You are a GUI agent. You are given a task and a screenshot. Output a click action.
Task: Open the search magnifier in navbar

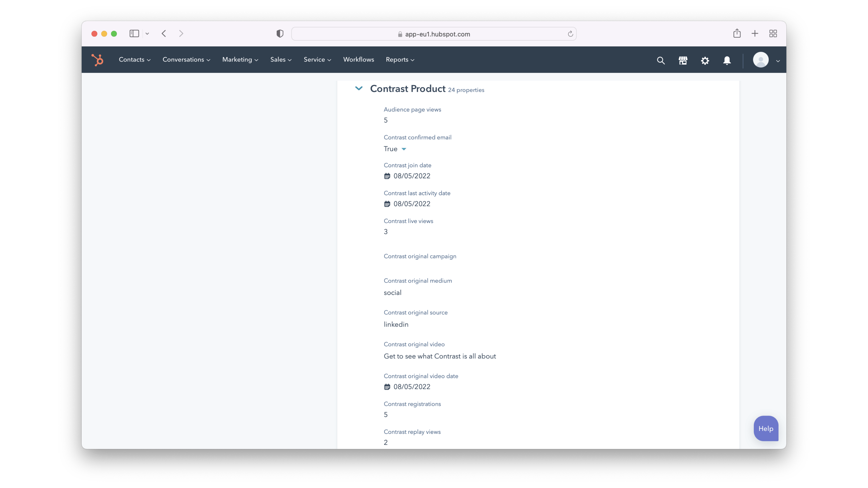660,61
